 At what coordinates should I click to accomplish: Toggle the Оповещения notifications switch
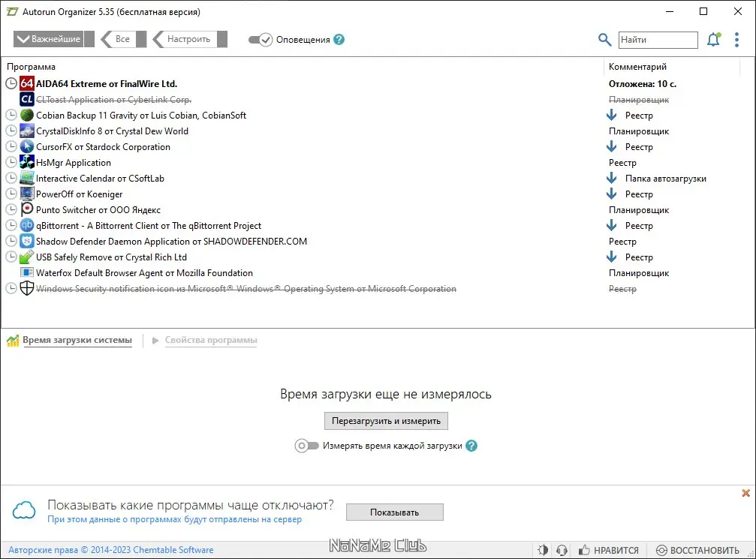[x=261, y=40]
